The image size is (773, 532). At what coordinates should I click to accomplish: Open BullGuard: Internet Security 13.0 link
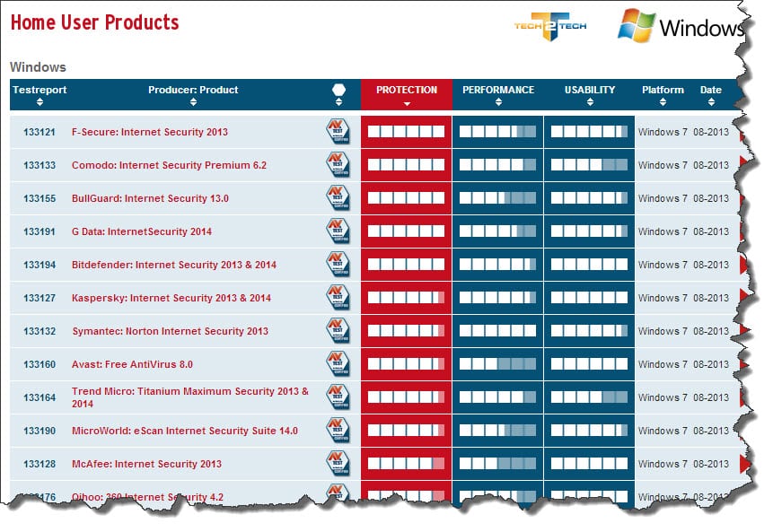(x=150, y=198)
